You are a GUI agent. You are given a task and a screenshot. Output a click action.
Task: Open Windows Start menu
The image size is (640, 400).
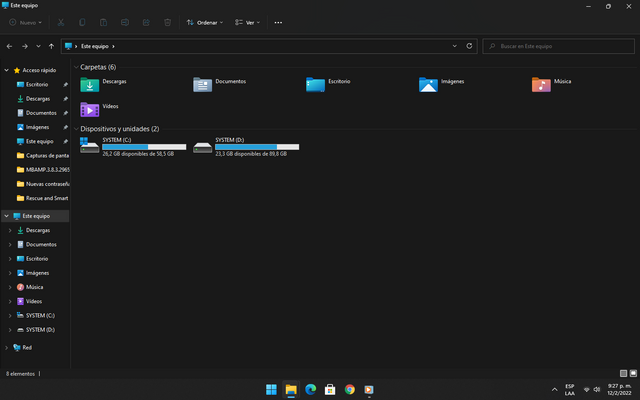[x=271, y=389]
